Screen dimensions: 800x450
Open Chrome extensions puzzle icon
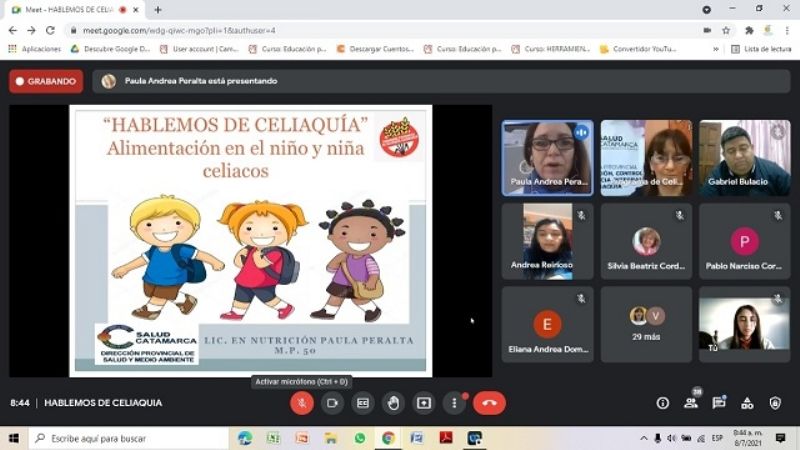pyautogui.click(x=749, y=31)
